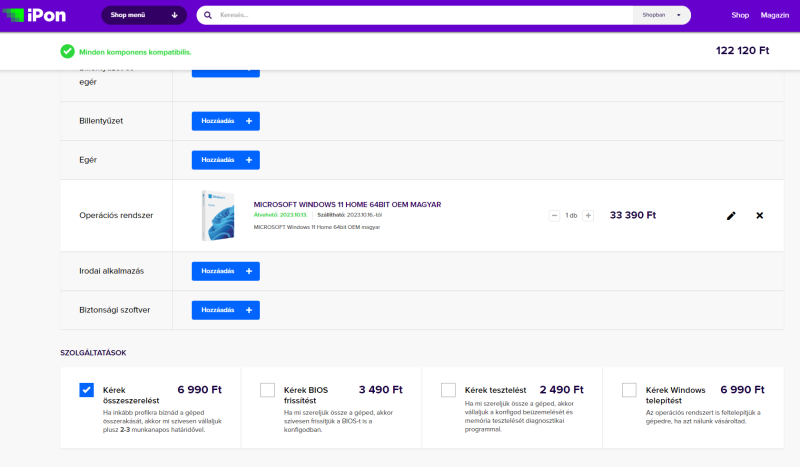The height and width of the screenshot is (467, 800).
Task: Click the Irodai alkalmazás row label
Action: pyautogui.click(x=112, y=271)
